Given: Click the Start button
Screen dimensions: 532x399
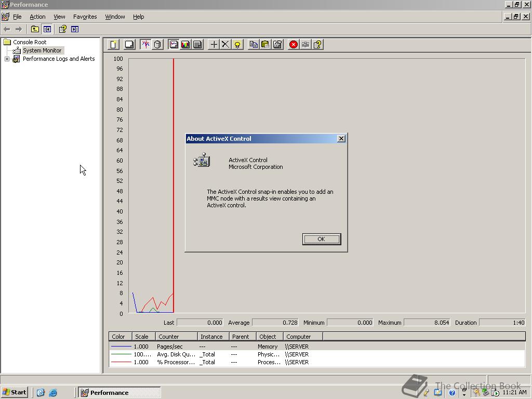Looking at the screenshot, I should click(x=14, y=392).
